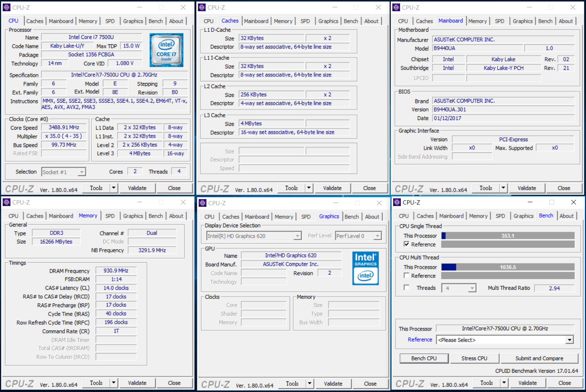Click the single thread score bar showing 353.1

coord(508,236)
